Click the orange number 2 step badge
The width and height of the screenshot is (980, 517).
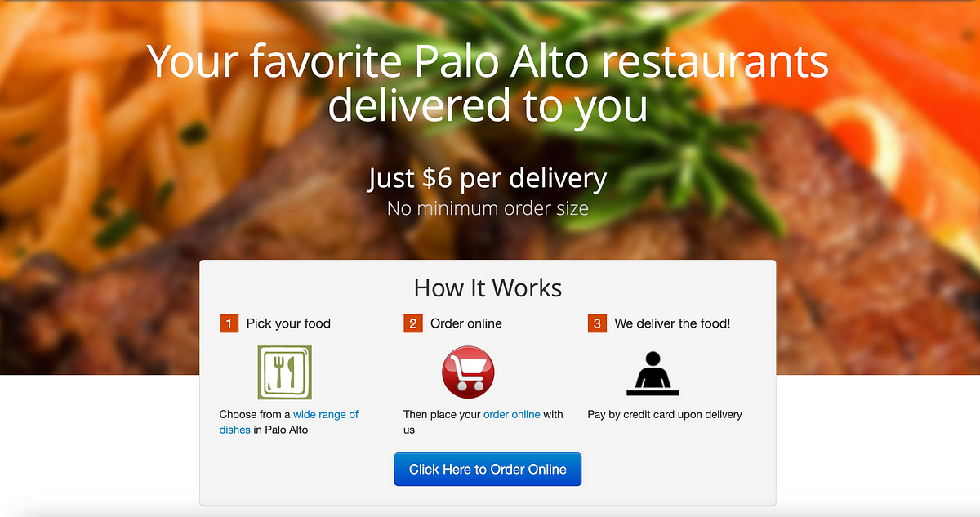[412, 323]
